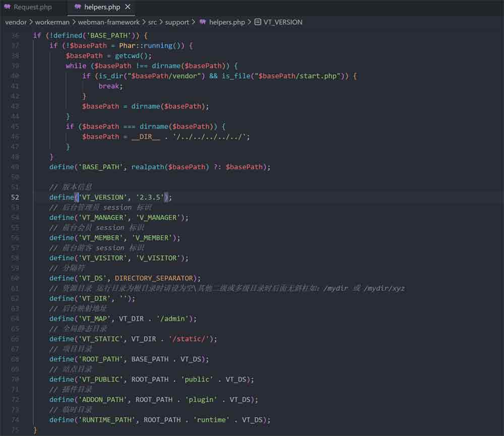504x436 pixels.
Task: Click the src breadcrumb item
Action: click(152, 22)
